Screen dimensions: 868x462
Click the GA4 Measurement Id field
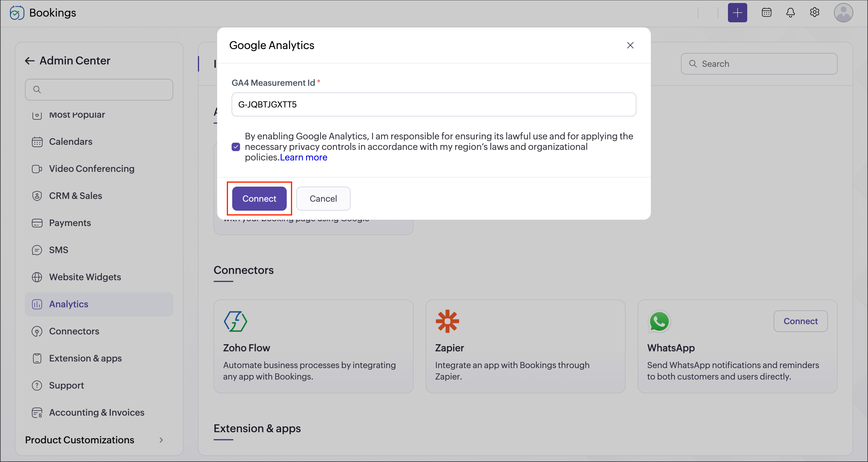pyautogui.click(x=433, y=104)
